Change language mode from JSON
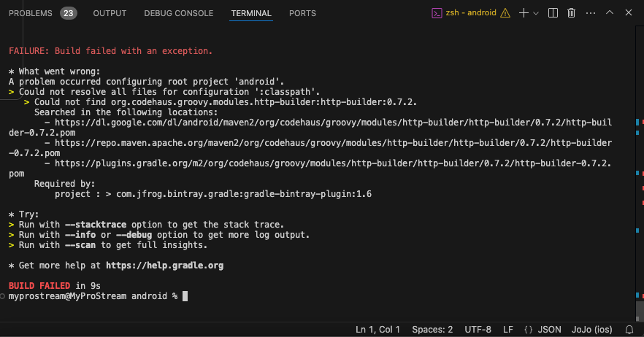The height and width of the screenshot is (337, 644). (x=549, y=330)
